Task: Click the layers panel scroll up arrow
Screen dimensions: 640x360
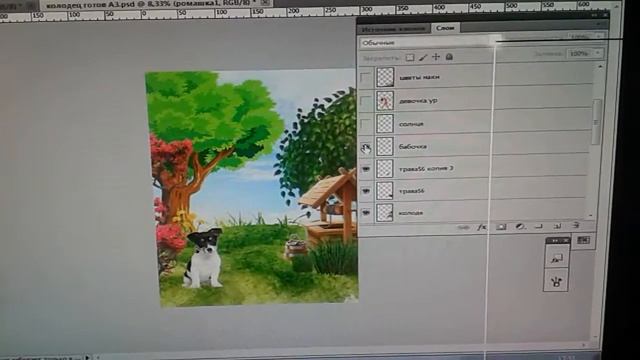Action: (600, 67)
